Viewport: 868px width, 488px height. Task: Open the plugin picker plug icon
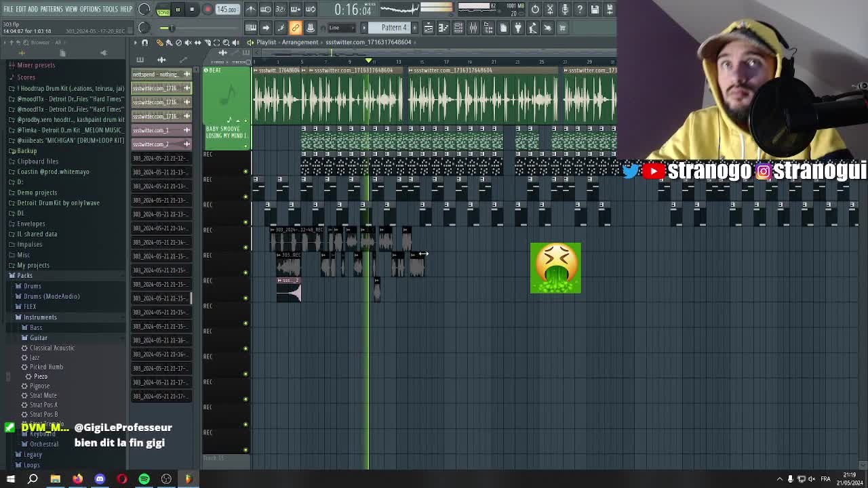click(518, 28)
